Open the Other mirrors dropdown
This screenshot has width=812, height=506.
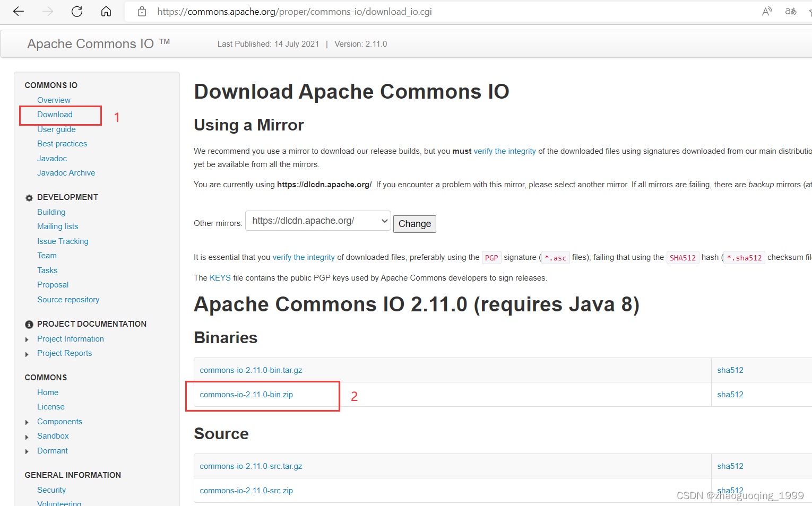click(318, 221)
